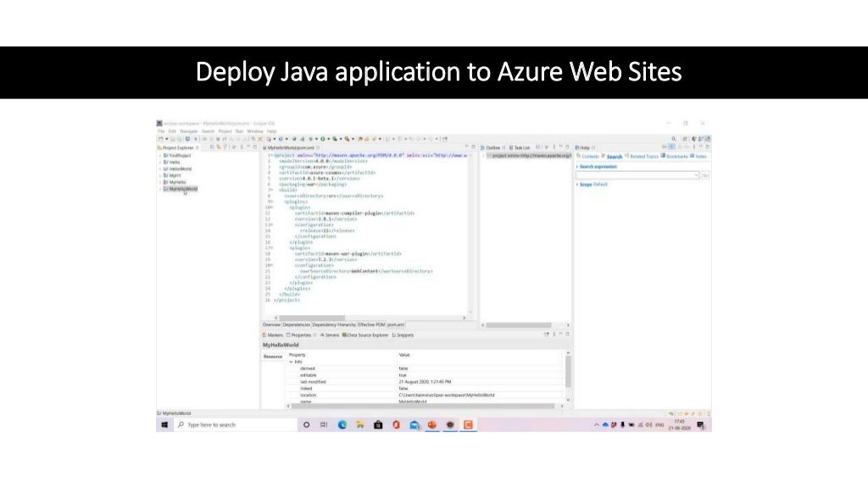Click the 'last modified' property row
Screen dimensions: 868x488
[x=426, y=382]
